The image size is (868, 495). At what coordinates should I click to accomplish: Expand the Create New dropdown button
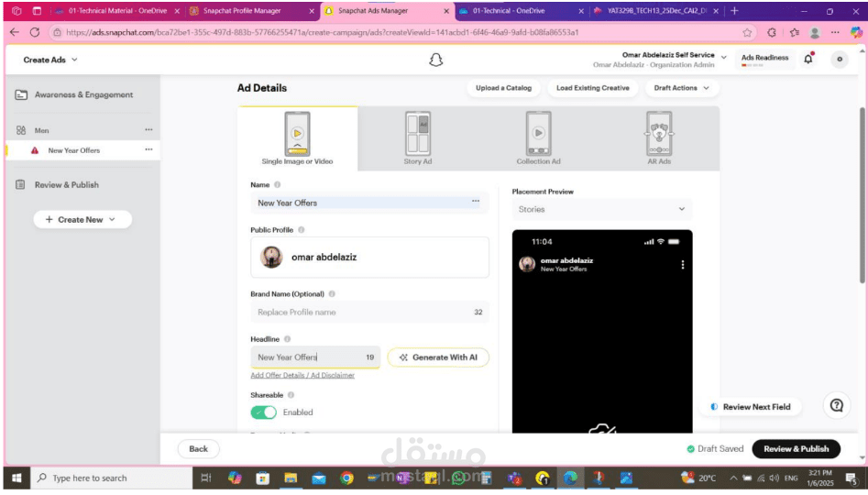coord(82,219)
